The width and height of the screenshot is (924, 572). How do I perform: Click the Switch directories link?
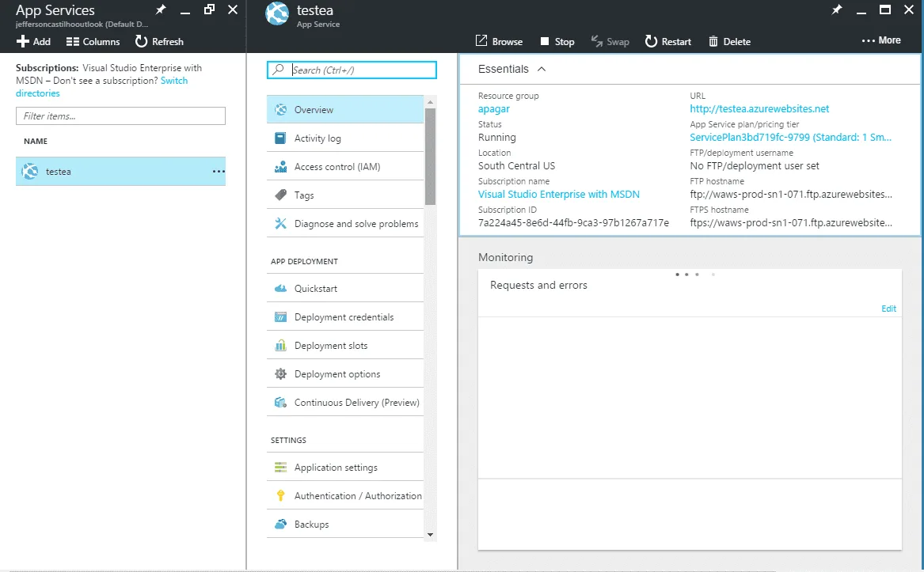(x=174, y=81)
